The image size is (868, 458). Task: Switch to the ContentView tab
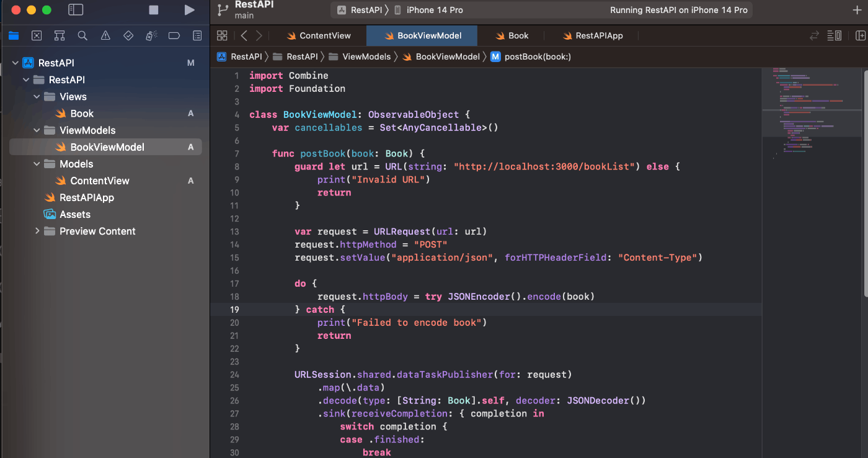tap(318, 35)
